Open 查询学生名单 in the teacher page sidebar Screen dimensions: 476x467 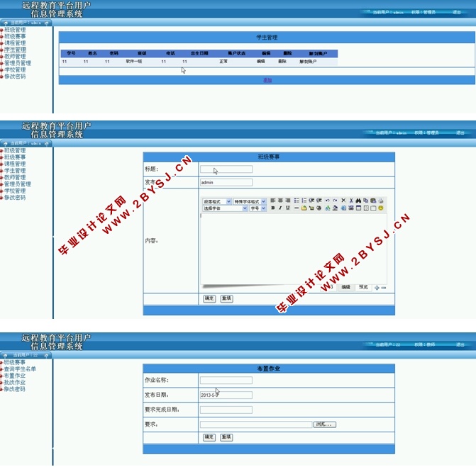20,369
